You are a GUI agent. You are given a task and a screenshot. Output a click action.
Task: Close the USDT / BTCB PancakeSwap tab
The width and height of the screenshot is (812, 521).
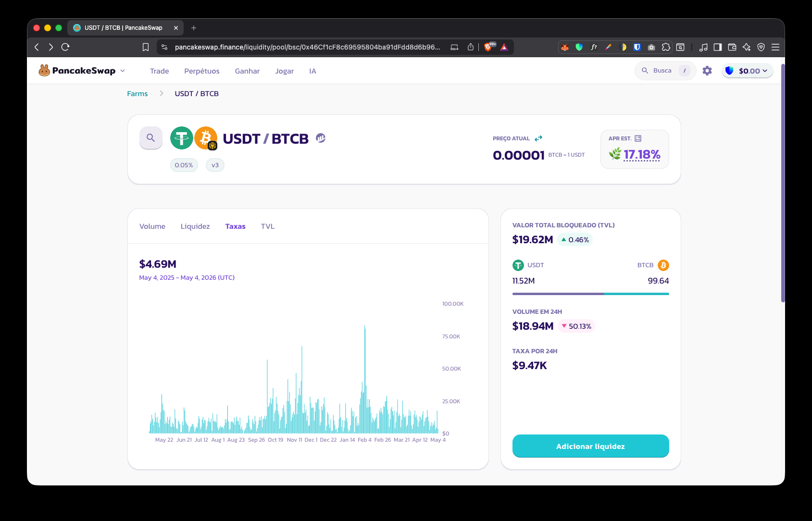176,28
